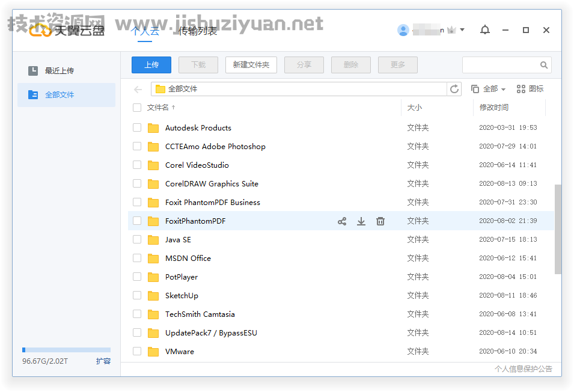Check the CorelDRAW Graphics Suite checkbox
The height and width of the screenshot is (392, 574).
click(x=137, y=183)
